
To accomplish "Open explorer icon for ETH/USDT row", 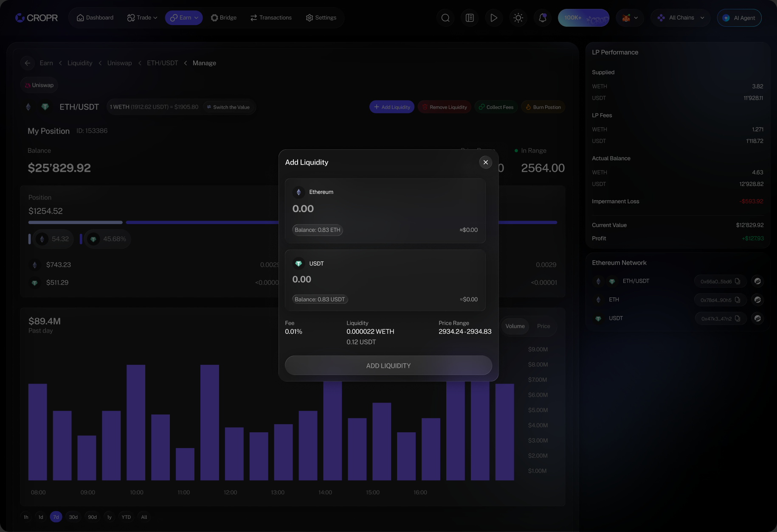I will coord(757,281).
